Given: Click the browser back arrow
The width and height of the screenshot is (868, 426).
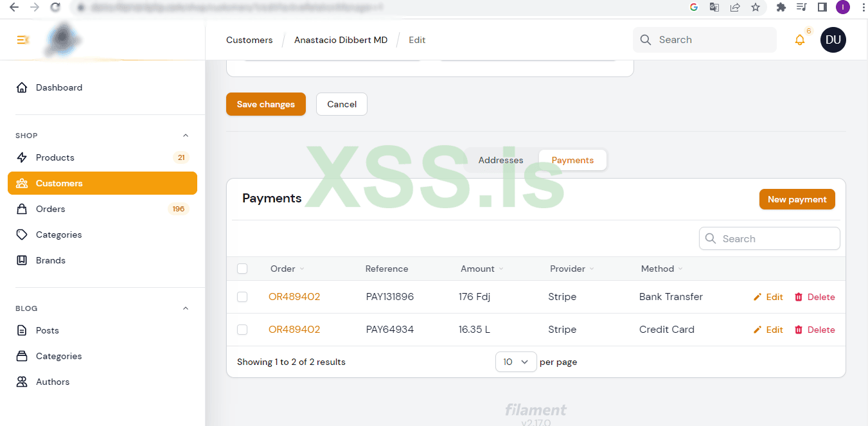Looking at the screenshot, I should pos(13,7).
